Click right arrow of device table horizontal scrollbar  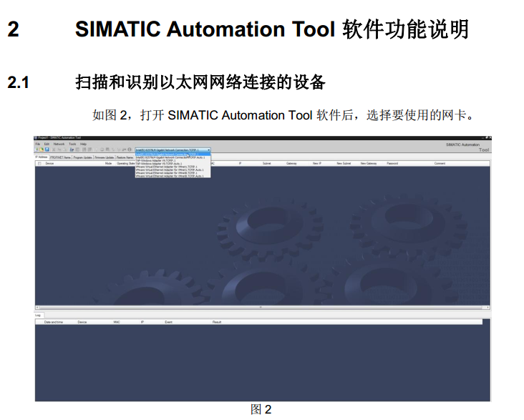tap(488, 307)
